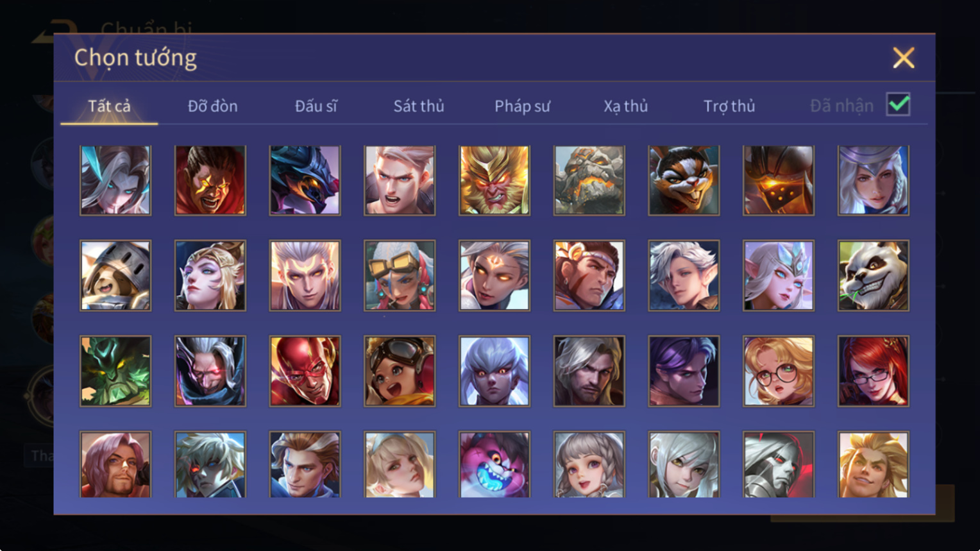Choose the raccoon hero with bunny ears
The image size is (980, 551).
click(684, 180)
